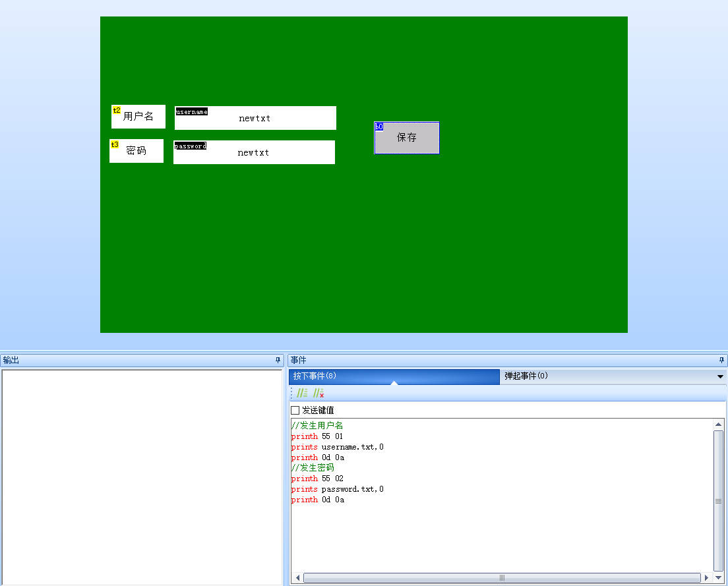Click the comment-lines icon in event toolbar
Image resolution: width=728 pixels, height=586 pixels.
click(302, 393)
